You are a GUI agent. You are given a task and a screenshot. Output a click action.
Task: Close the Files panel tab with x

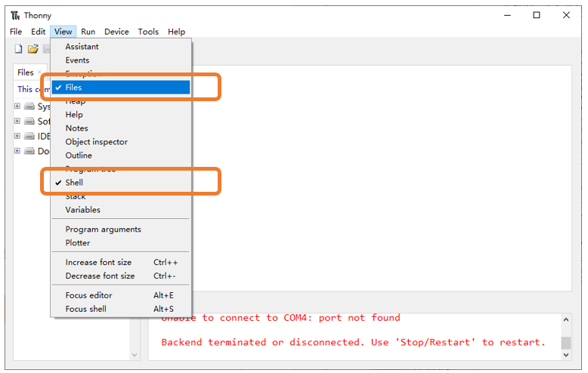pos(39,72)
